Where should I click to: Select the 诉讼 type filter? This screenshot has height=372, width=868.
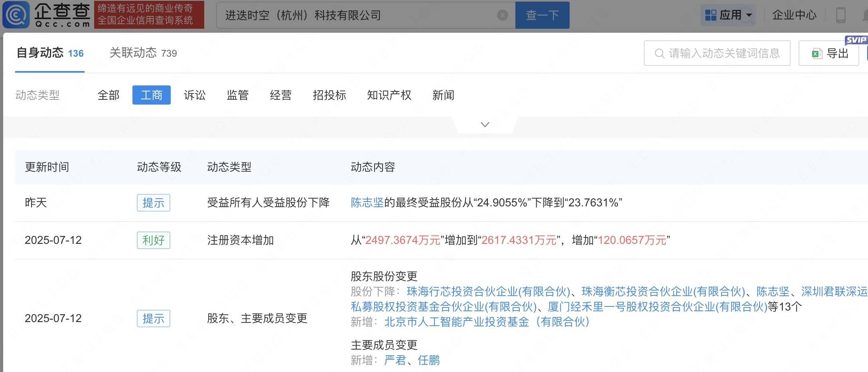click(x=195, y=95)
